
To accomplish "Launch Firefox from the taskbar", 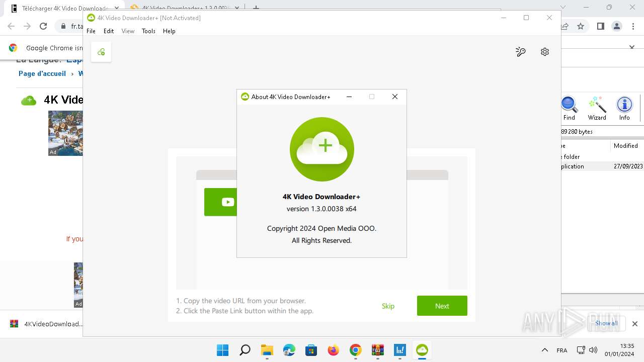I will tap(334, 350).
